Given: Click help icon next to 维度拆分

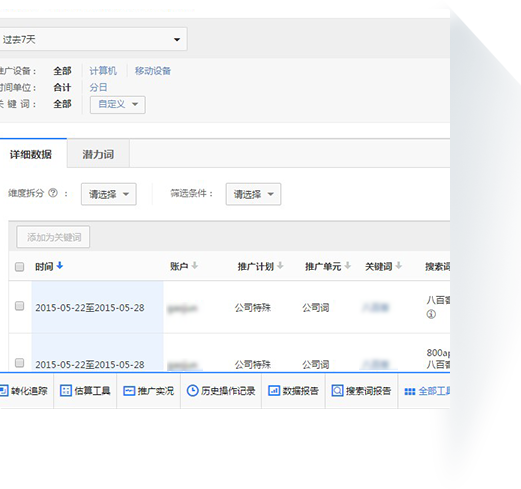Looking at the screenshot, I should pos(53,193).
